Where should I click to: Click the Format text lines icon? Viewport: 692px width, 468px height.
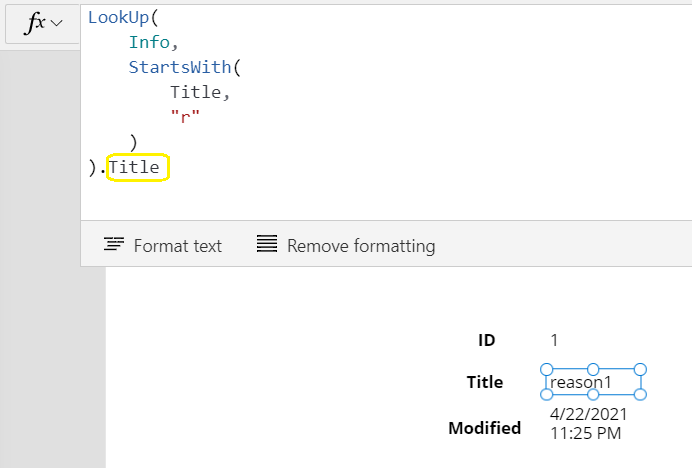(114, 244)
